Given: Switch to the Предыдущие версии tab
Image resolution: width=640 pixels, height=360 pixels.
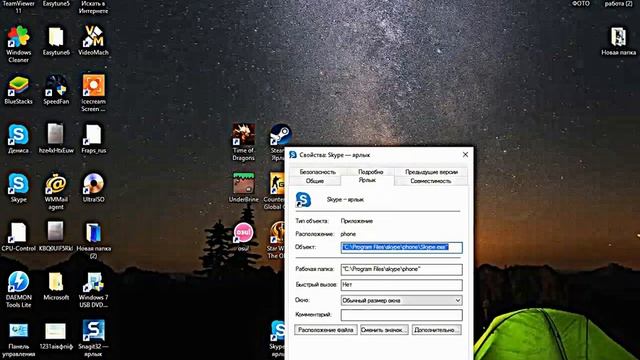Looking at the screenshot, I should tap(431, 172).
